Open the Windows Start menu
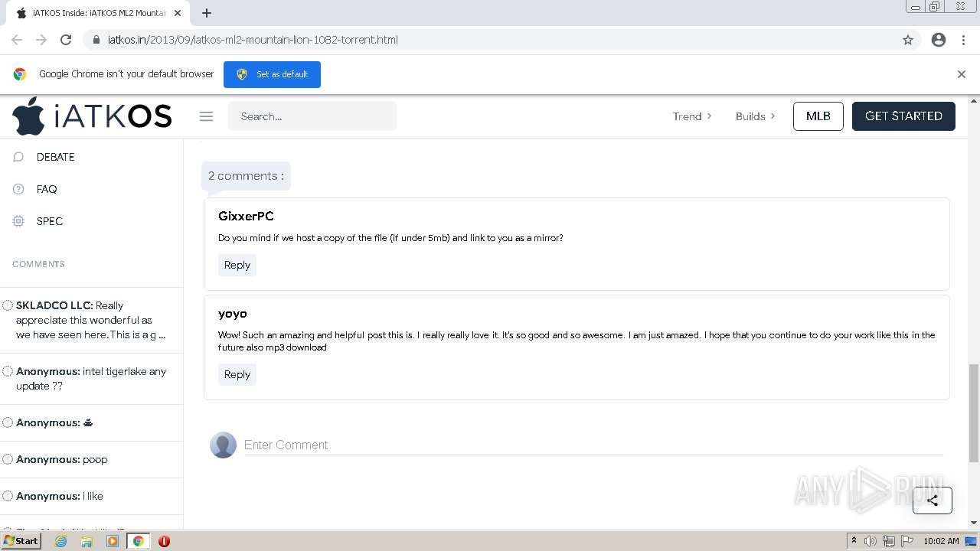Screen dimensions: 980x551 tap(21, 541)
